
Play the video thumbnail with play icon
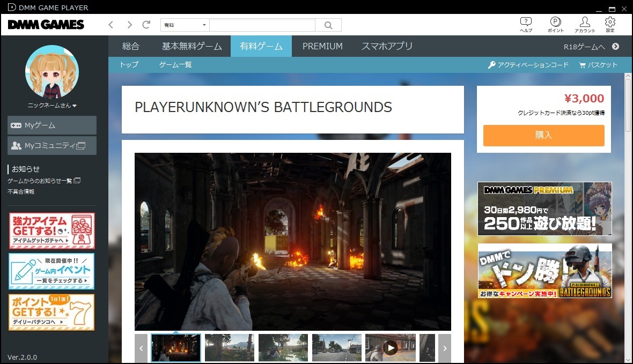pos(391,347)
